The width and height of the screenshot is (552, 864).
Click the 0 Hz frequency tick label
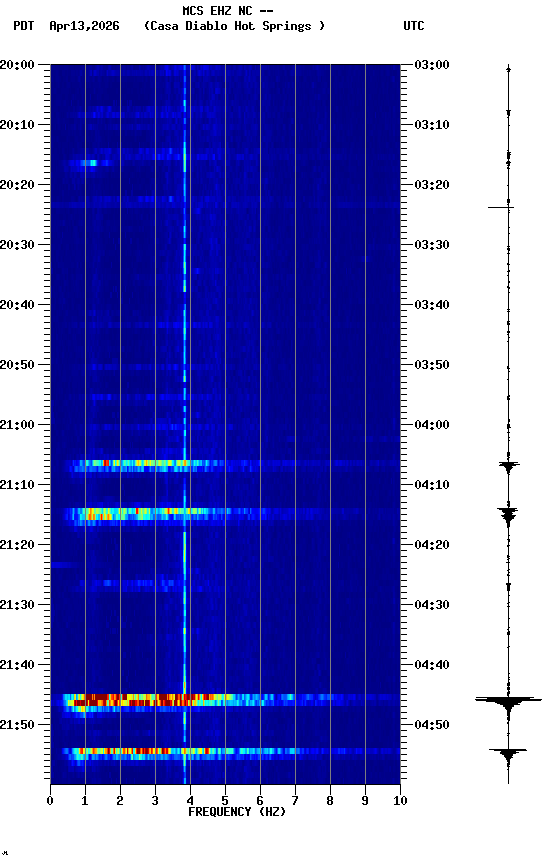point(50,801)
